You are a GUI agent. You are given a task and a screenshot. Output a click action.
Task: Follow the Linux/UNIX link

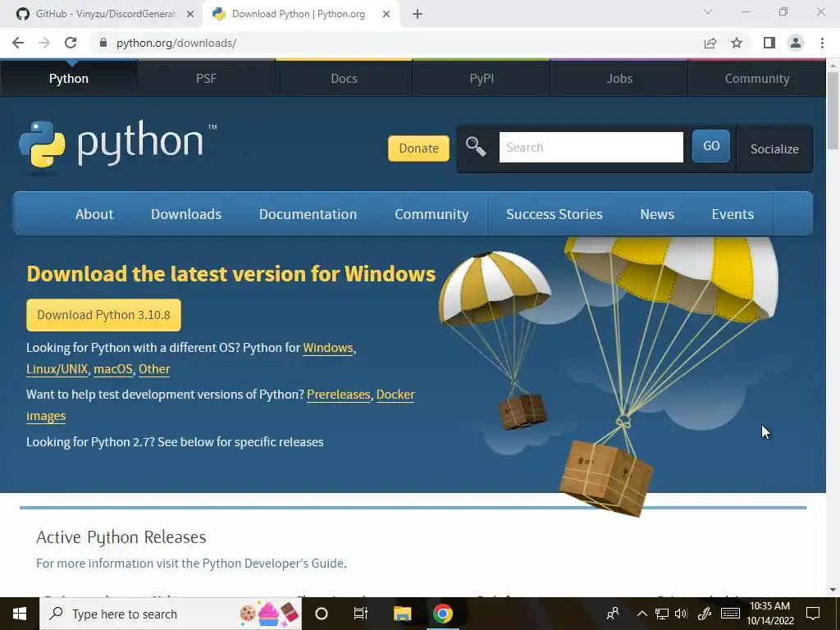57,369
